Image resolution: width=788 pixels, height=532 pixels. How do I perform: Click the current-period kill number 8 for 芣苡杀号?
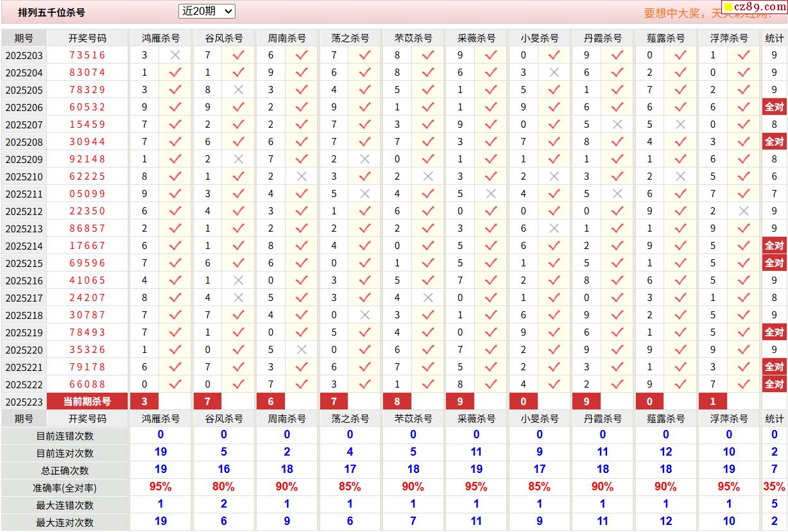(398, 402)
